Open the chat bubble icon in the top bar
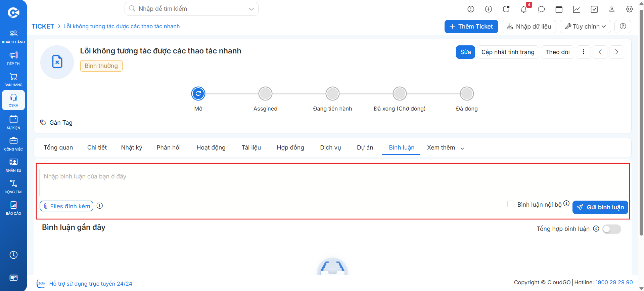This screenshot has height=291, width=644. tap(541, 9)
